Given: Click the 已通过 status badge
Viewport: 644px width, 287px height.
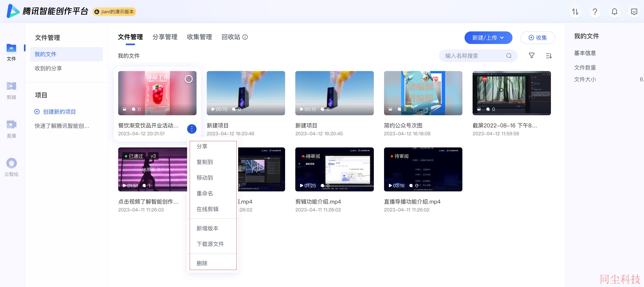Looking at the screenshot, I should coord(134,156).
